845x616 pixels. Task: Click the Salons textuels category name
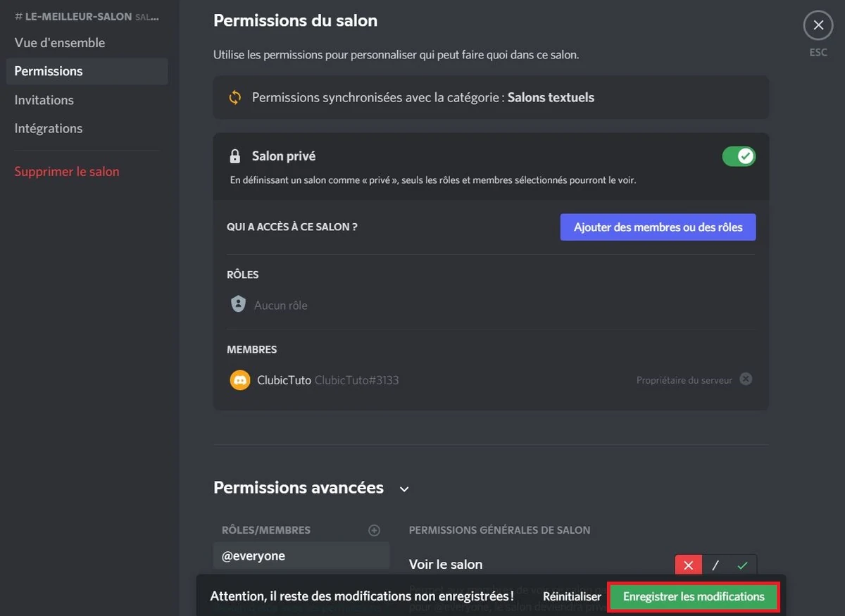coord(551,98)
